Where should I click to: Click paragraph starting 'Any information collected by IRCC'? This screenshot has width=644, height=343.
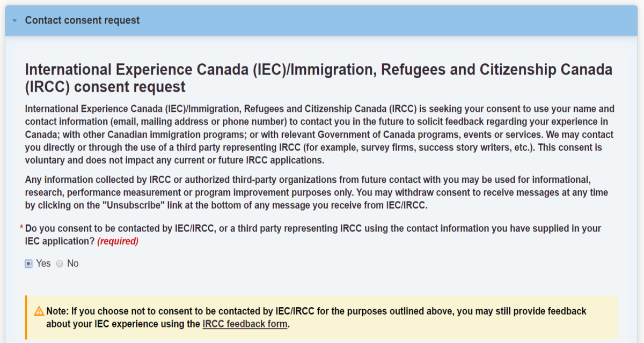coord(317,193)
